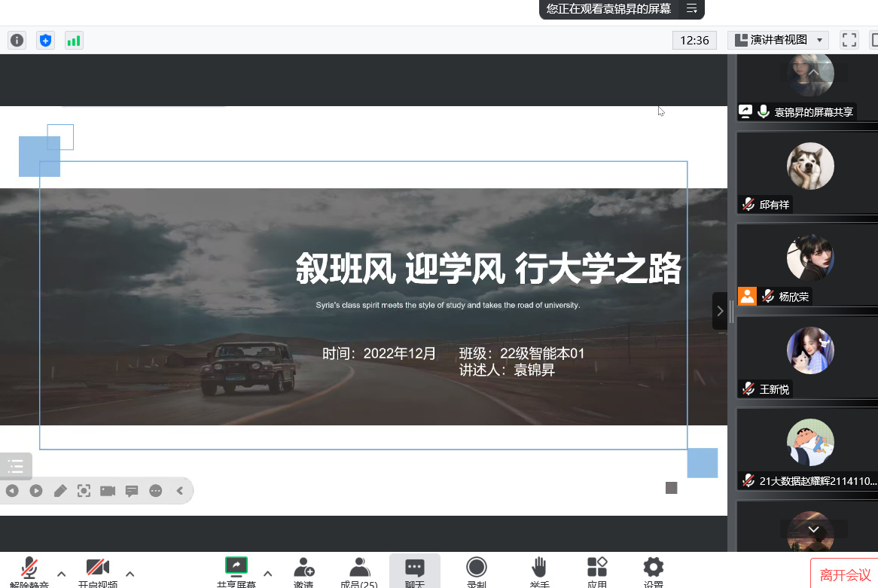Screen dimensions: 878x588
Task: Collapse the participant video side panel
Action: click(720, 310)
